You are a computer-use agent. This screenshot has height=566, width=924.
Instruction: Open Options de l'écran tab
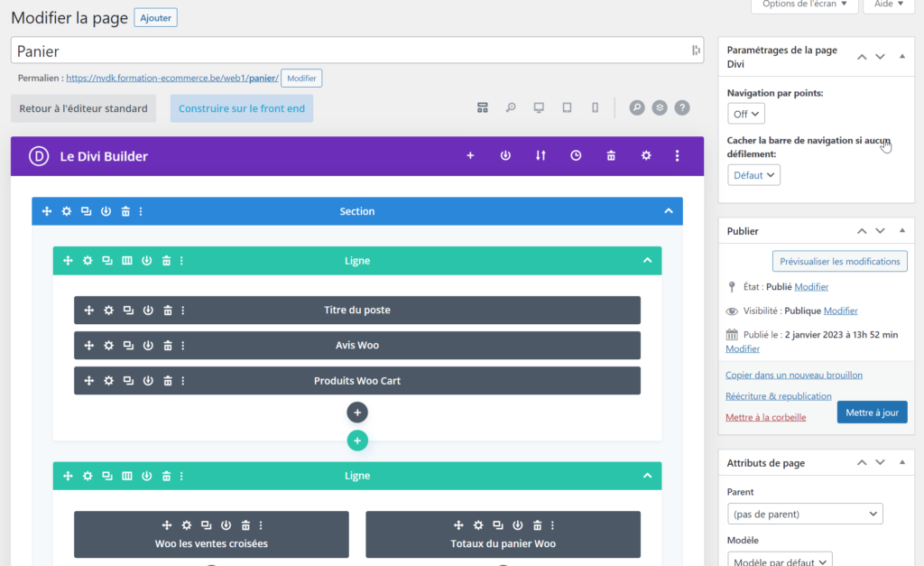[805, 5]
